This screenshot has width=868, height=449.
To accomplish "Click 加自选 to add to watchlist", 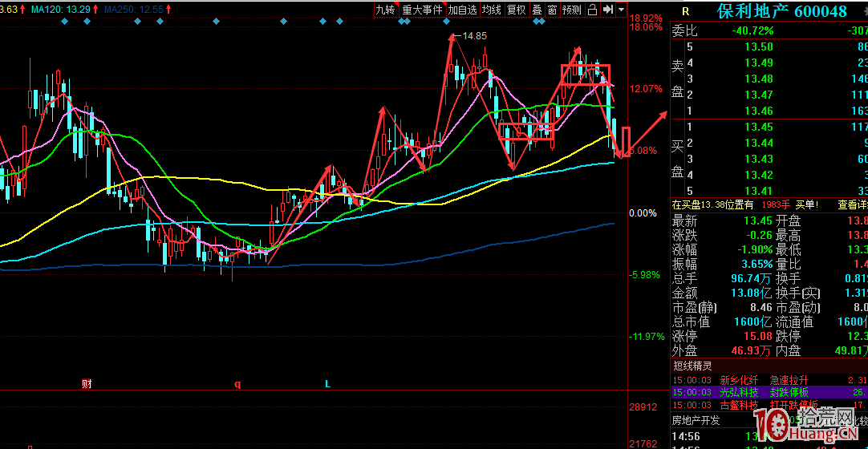I will click(462, 10).
